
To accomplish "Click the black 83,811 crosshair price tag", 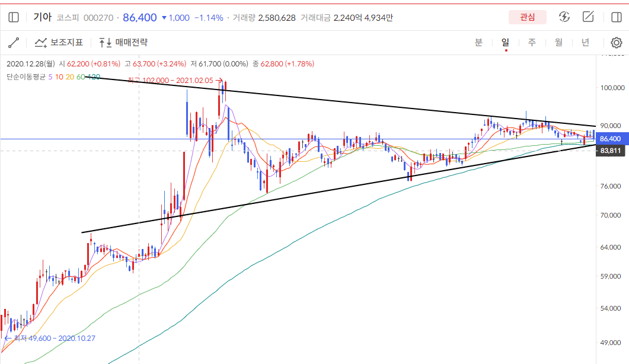I will [611, 151].
